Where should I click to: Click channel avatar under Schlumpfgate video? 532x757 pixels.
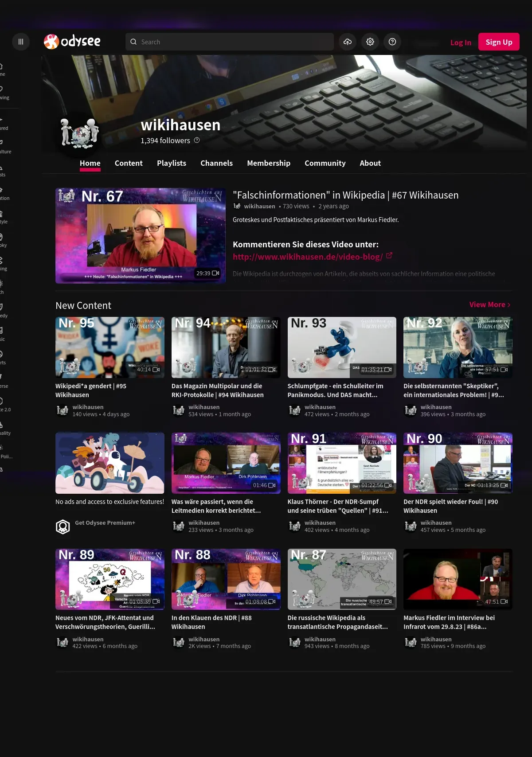tap(295, 410)
